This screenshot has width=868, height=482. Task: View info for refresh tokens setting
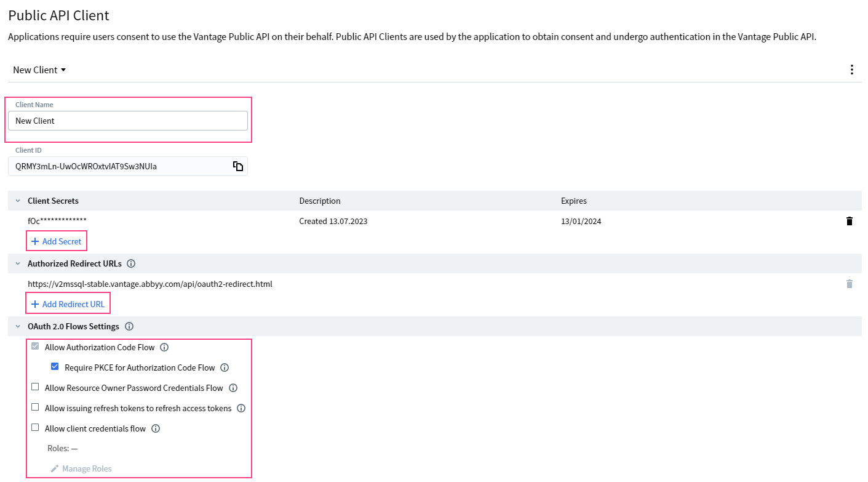pyautogui.click(x=241, y=408)
